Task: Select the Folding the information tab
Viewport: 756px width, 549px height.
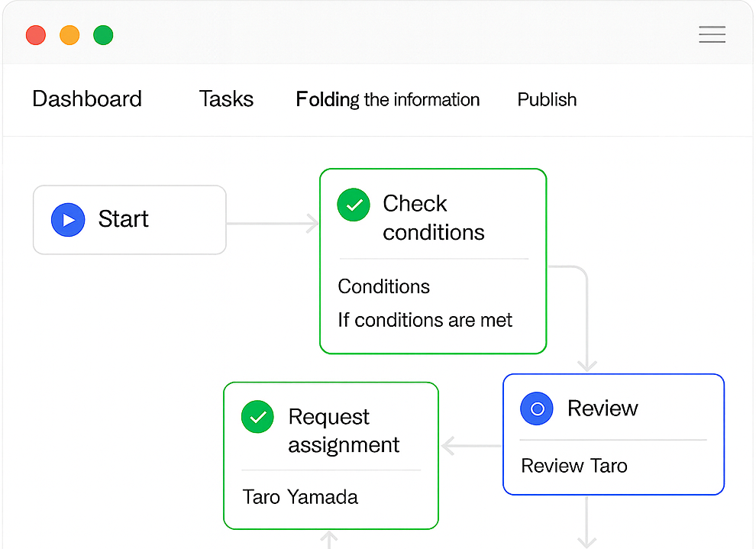Action: (x=388, y=100)
